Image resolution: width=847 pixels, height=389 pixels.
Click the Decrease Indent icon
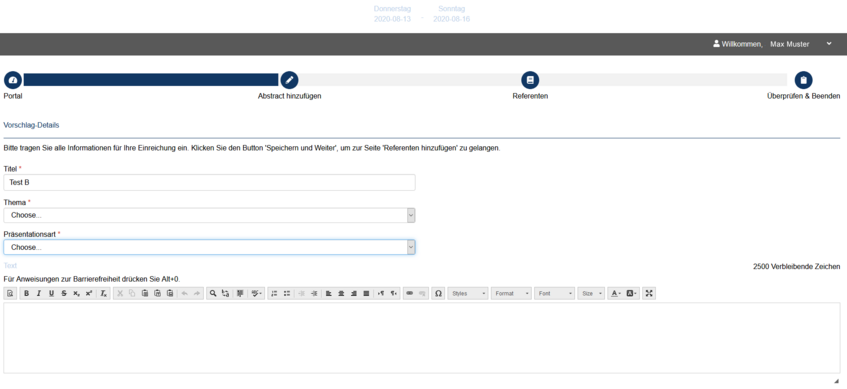(x=301, y=293)
